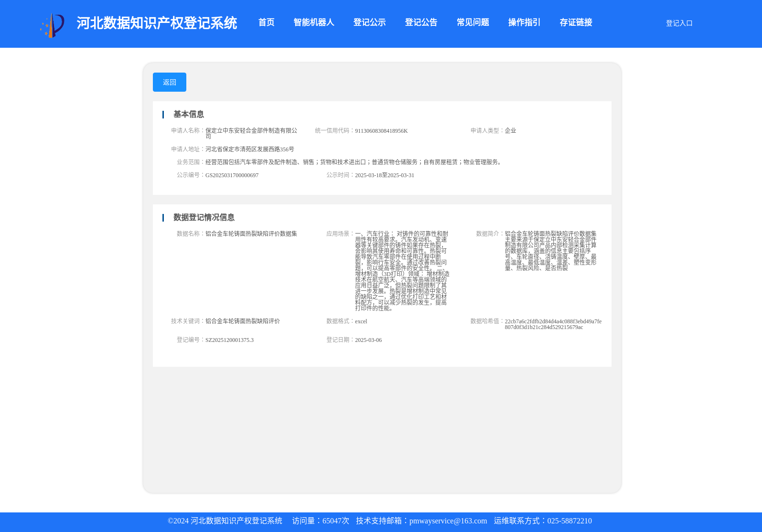Click registration number SZ2025120001375.3
762x532 pixels.
(229, 340)
